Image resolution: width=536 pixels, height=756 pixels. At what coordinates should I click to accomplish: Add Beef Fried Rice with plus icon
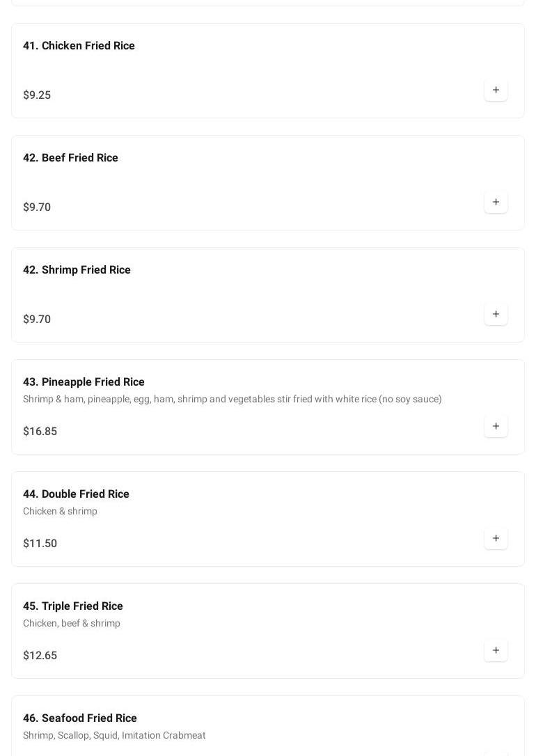click(x=496, y=202)
